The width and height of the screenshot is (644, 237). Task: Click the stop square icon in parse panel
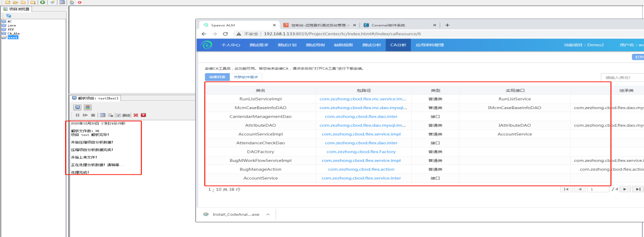(x=93, y=115)
